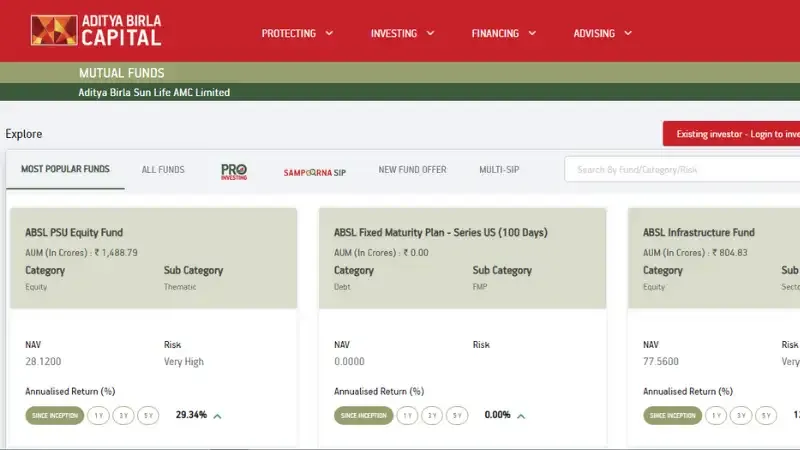
Task: Select 5Y return for PSU Equity Fund
Action: (x=148, y=415)
